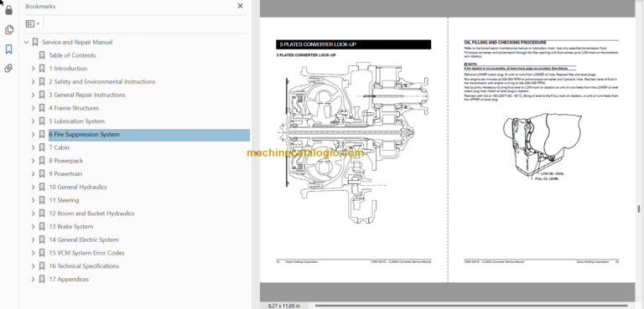Expand the 1 Introduction bookmark
Image resolution: width=644 pixels, height=309 pixels.
tap(34, 69)
